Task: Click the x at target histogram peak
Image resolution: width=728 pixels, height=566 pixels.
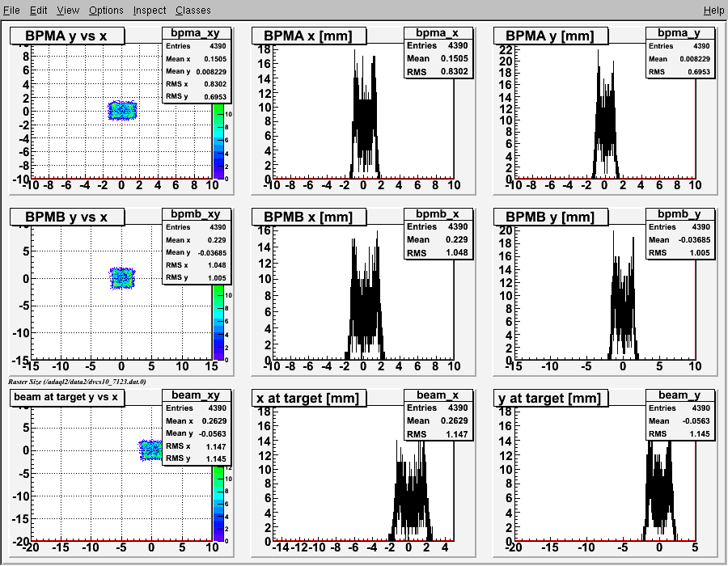Action: pos(397,444)
